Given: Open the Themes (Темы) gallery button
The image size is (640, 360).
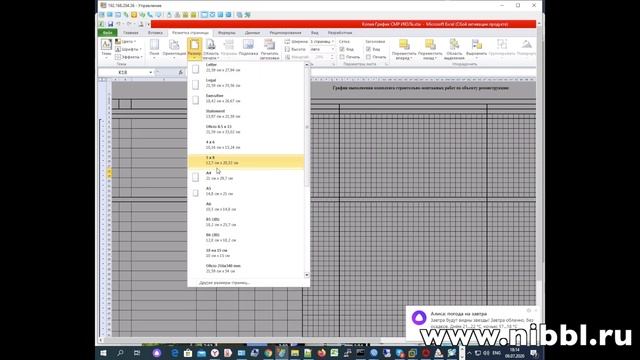Looking at the screenshot, I should 106,49.
